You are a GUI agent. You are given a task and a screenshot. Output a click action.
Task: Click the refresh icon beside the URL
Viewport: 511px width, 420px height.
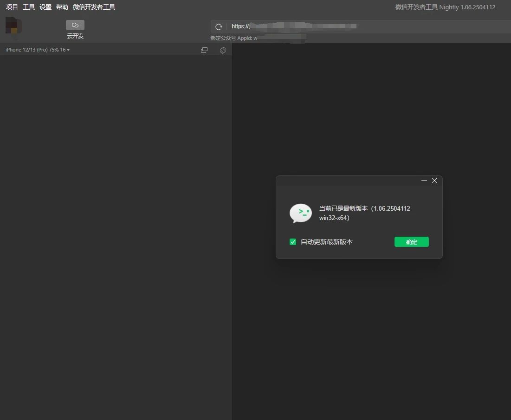coord(219,27)
